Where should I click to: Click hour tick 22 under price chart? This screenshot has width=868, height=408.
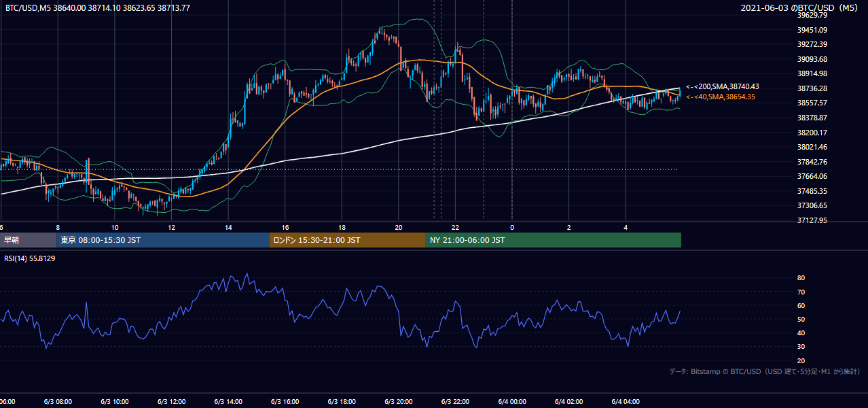455,227
